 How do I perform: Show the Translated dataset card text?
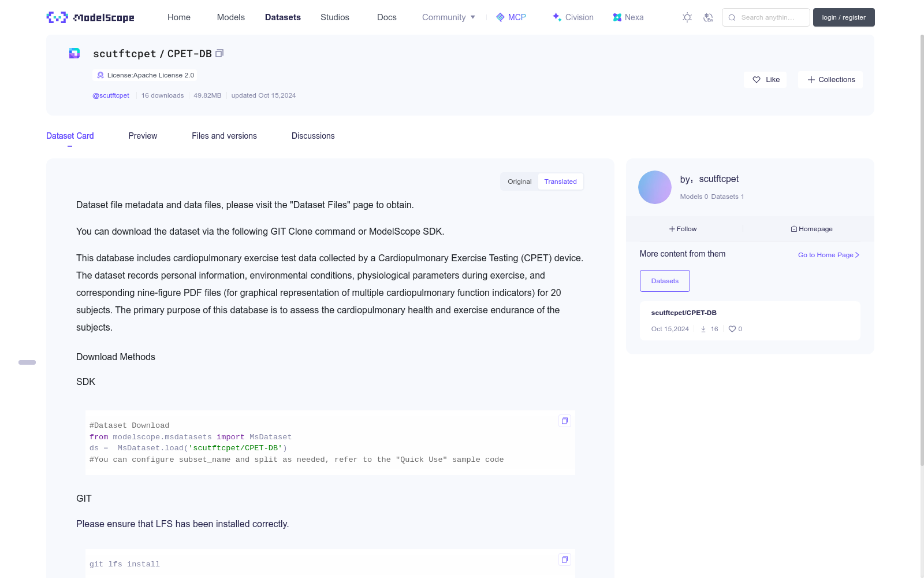pyautogui.click(x=560, y=181)
